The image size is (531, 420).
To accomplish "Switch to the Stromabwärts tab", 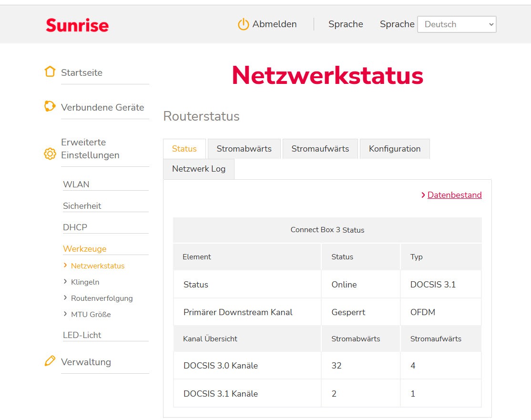I will pyautogui.click(x=244, y=149).
